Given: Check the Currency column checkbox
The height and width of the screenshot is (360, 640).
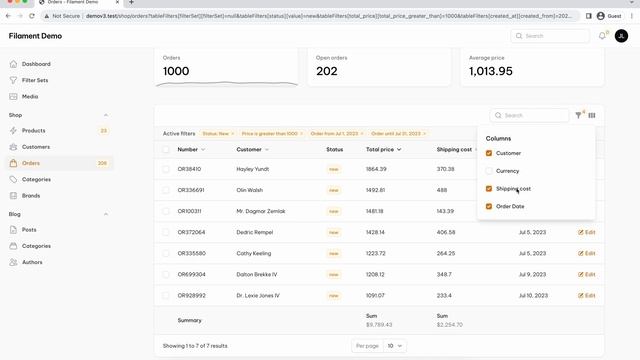Looking at the screenshot, I should (489, 171).
